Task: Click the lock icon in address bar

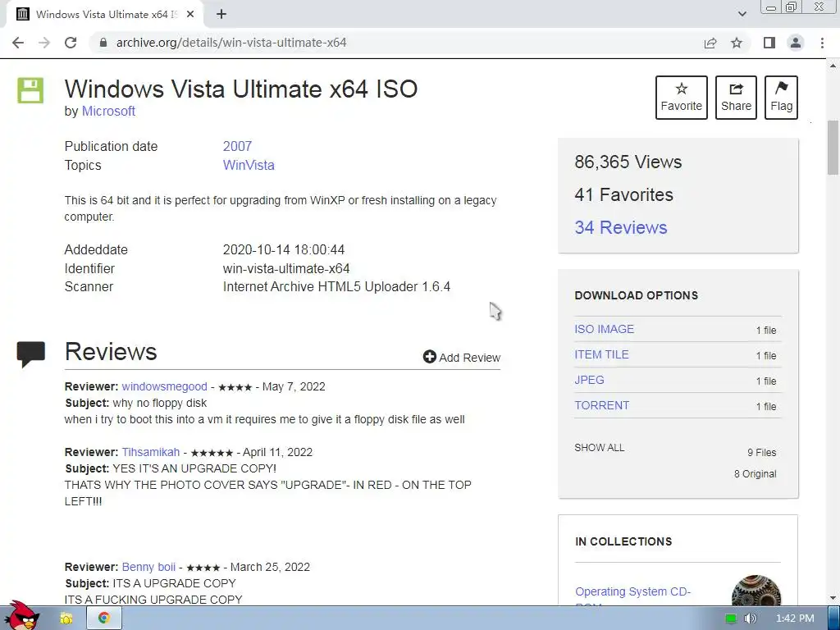Action: click(103, 43)
